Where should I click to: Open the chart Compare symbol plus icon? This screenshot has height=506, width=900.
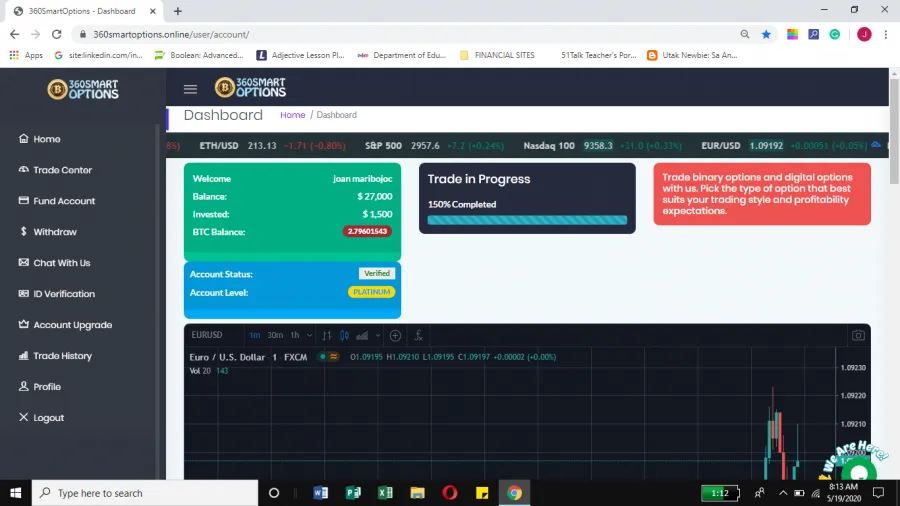click(395, 336)
